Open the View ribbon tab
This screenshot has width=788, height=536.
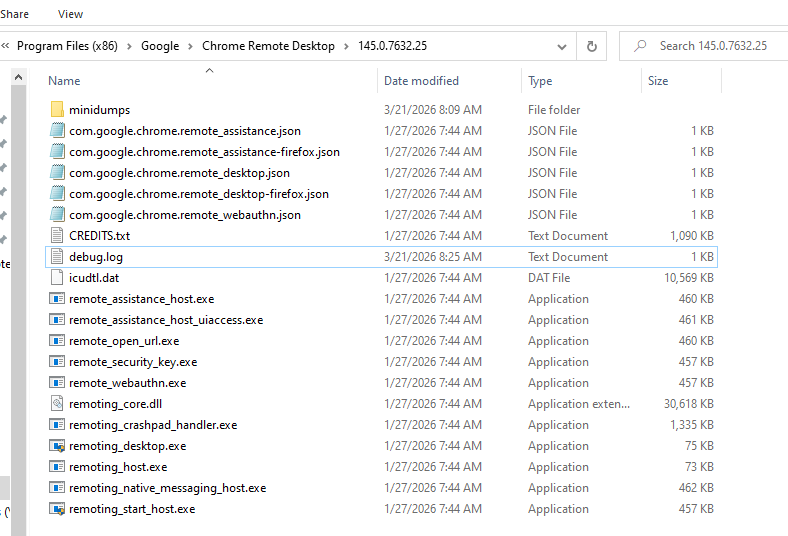pyautogui.click(x=70, y=14)
